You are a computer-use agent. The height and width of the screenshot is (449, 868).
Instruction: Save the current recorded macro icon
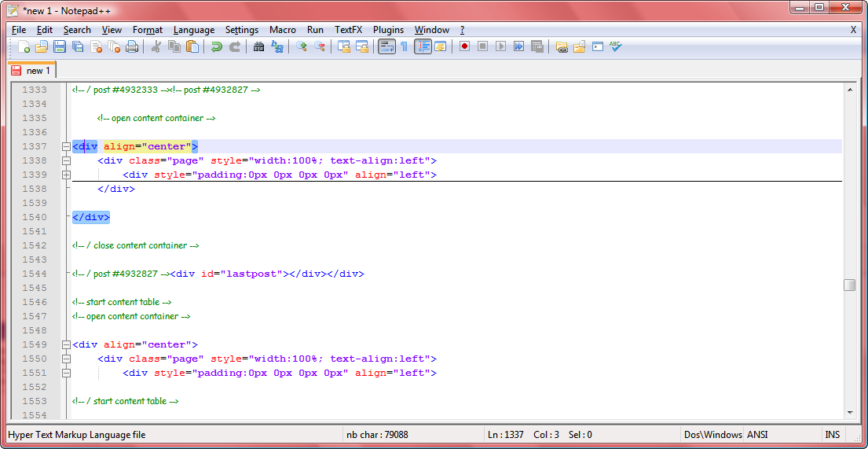[537, 47]
